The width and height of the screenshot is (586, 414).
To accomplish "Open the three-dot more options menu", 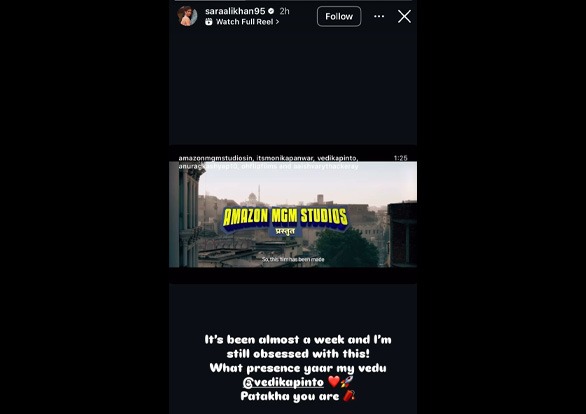I will coord(379,16).
